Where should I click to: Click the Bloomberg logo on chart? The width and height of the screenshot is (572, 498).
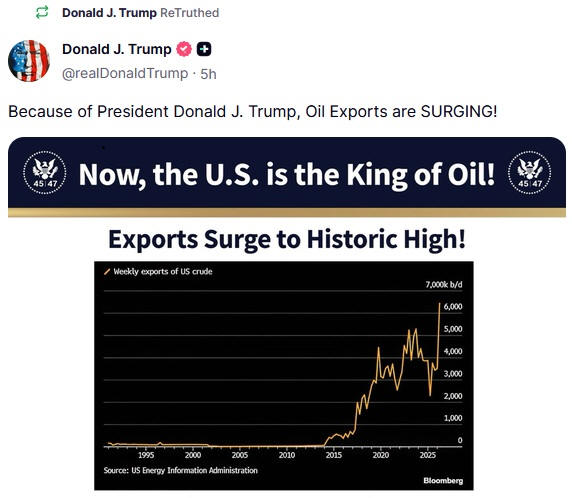pyautogui.click(x=443, y=480)
